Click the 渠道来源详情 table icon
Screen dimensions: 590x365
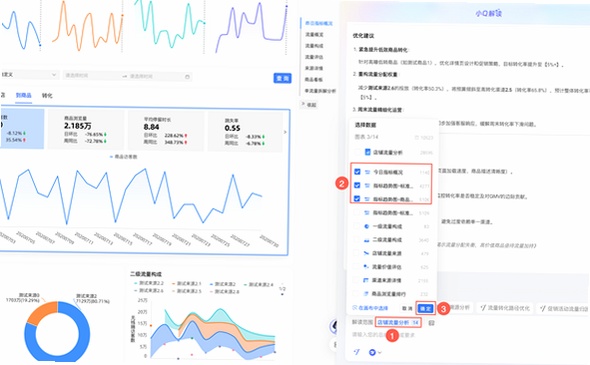click(366, 280)
